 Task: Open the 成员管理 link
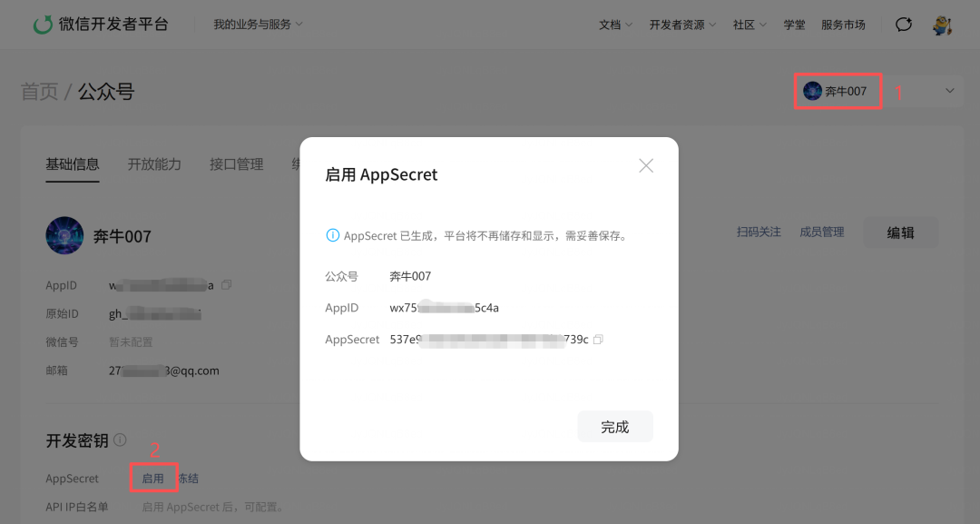coord(822,232)
